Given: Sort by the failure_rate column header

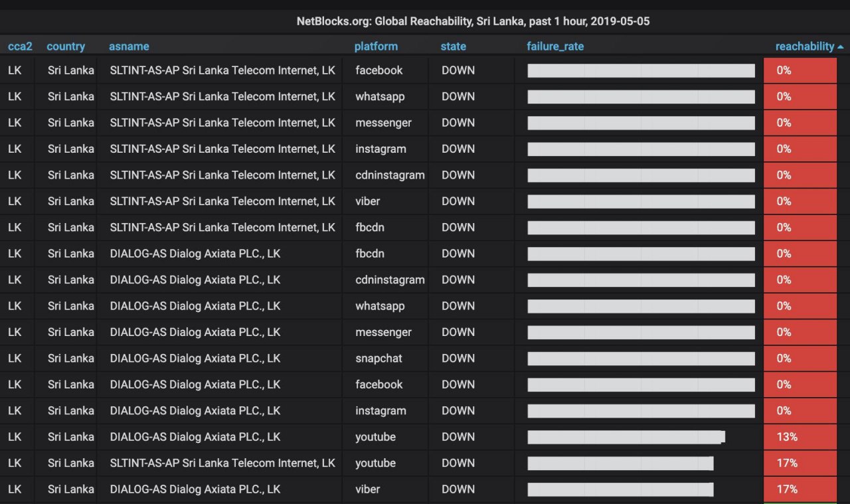Looking at the screenshot, I should coord(555,46).
